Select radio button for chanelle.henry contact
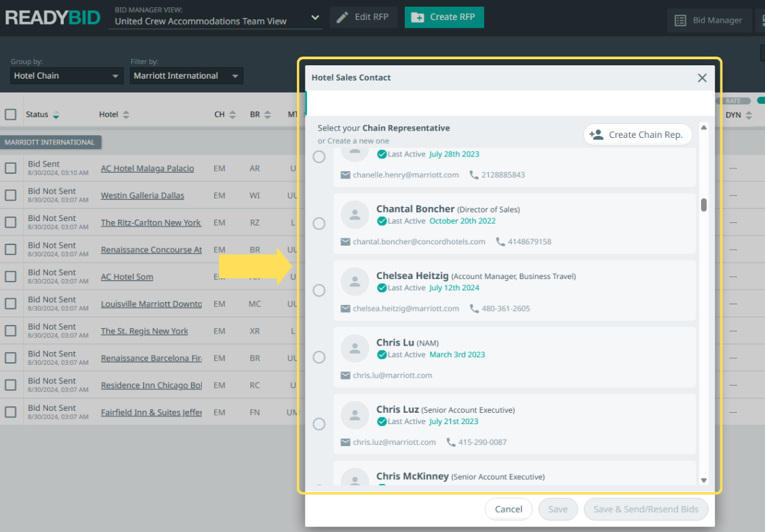765x532 pixels. [319, 156]
